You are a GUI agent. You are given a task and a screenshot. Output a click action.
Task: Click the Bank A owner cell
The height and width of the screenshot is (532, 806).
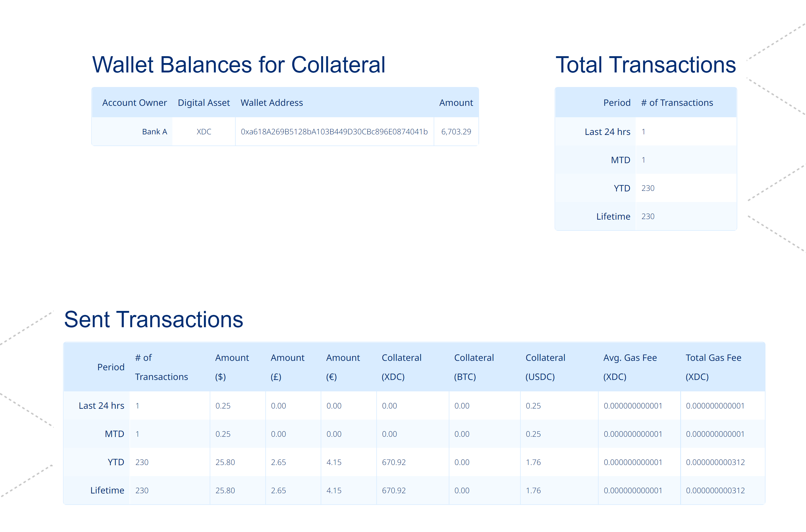pos(155,132)
